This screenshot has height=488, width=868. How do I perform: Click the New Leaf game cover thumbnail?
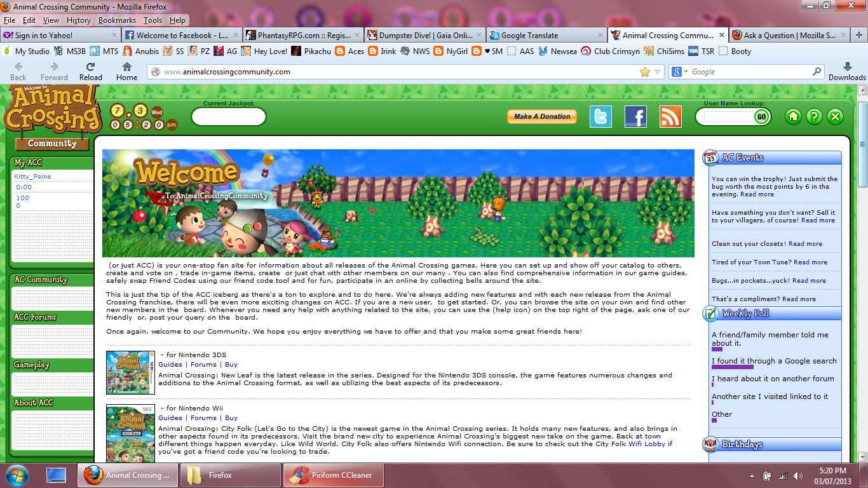(130, 372)
